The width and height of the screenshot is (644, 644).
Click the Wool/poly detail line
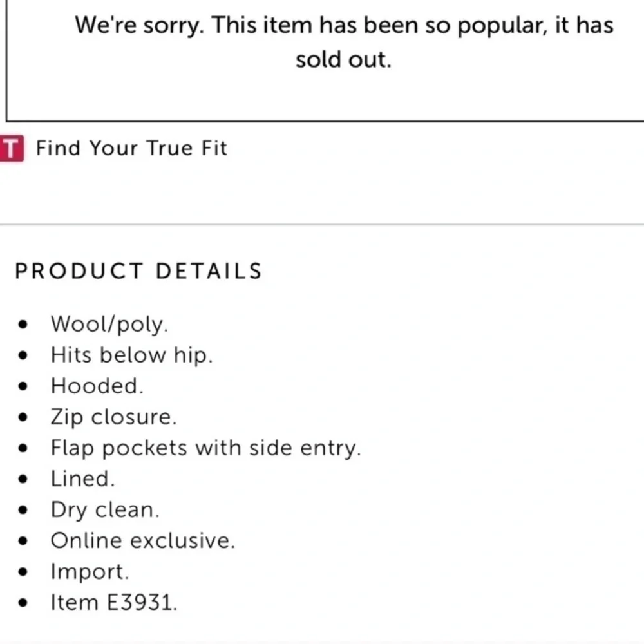click(109, 325)
